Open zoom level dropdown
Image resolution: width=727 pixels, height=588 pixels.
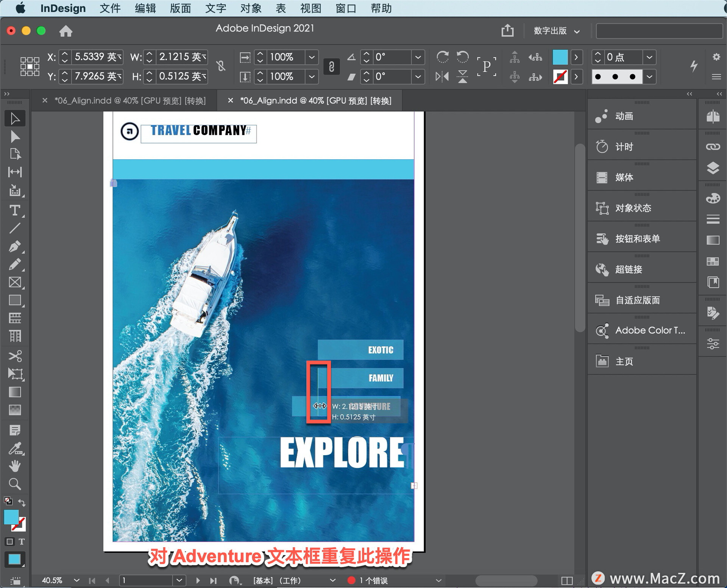[x=76, y=580]
